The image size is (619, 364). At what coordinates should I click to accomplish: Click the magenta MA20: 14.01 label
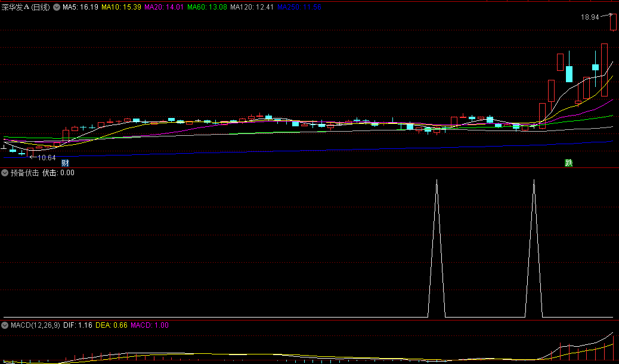164,7
